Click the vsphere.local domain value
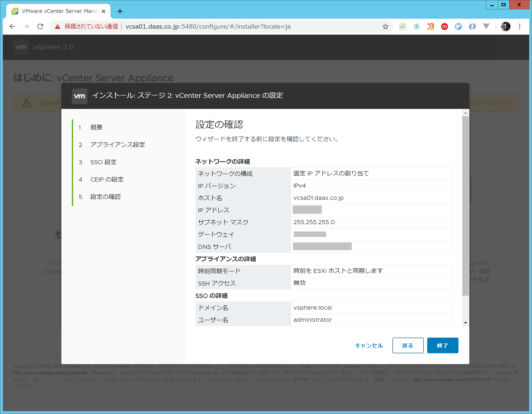 (312, 307)
